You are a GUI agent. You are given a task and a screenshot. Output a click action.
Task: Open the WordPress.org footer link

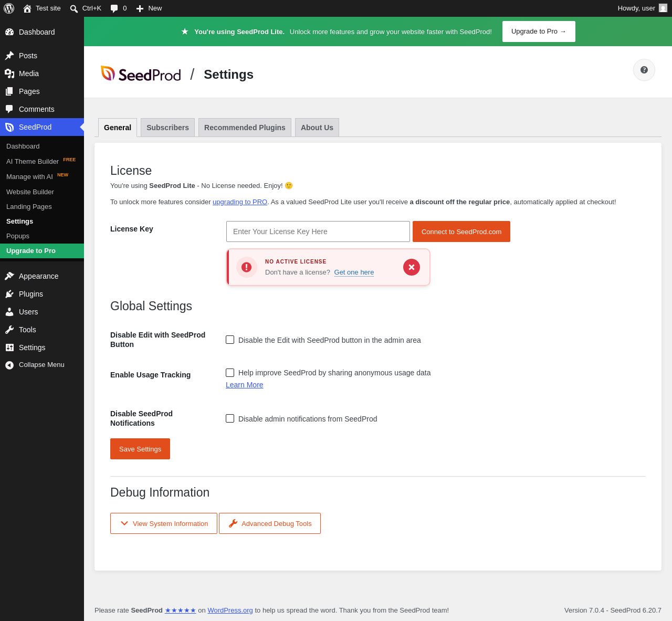pos(230,611)
